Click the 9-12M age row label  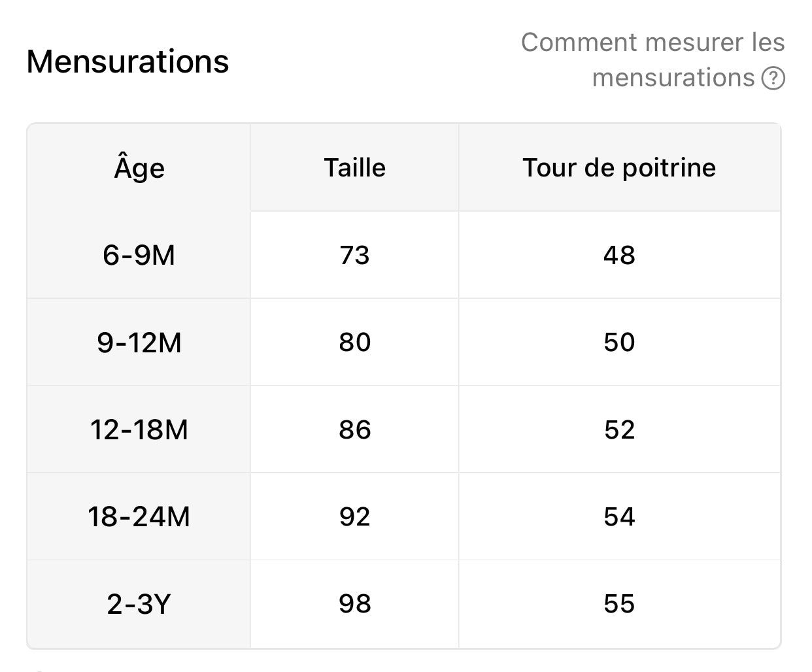(x=139, y=343)
